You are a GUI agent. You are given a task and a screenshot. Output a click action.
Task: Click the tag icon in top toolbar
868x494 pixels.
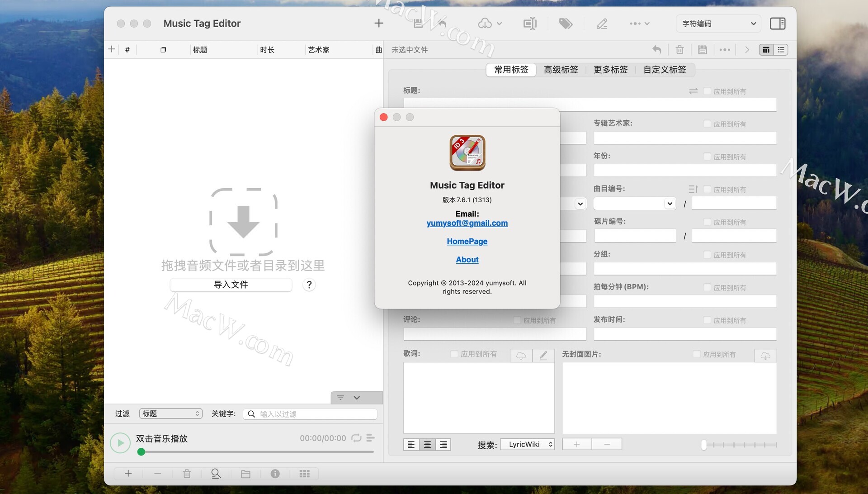click(x=566, y=24)
